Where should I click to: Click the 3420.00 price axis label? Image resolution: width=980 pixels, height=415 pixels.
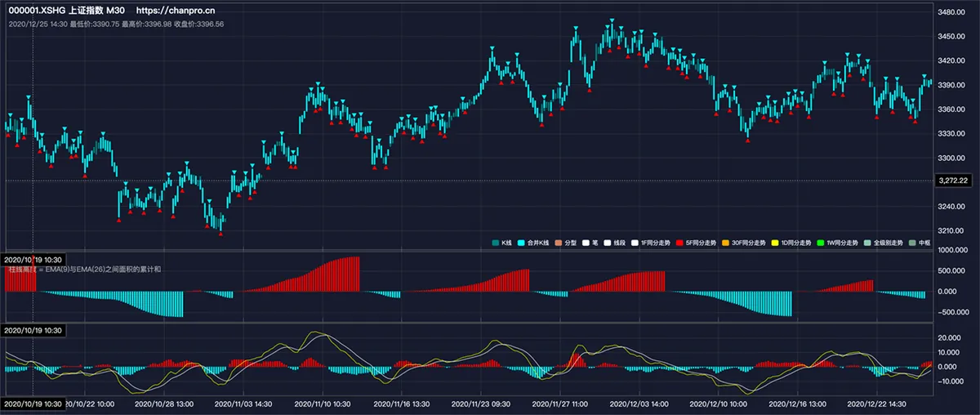tap(952, 60)
